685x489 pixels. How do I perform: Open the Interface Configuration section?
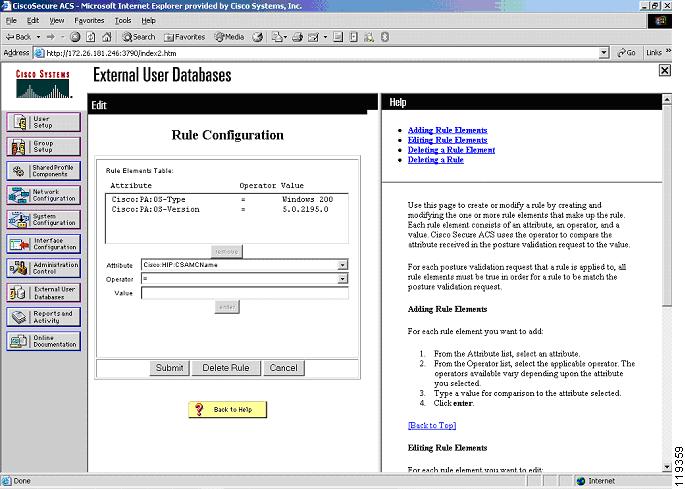(44, 244)
